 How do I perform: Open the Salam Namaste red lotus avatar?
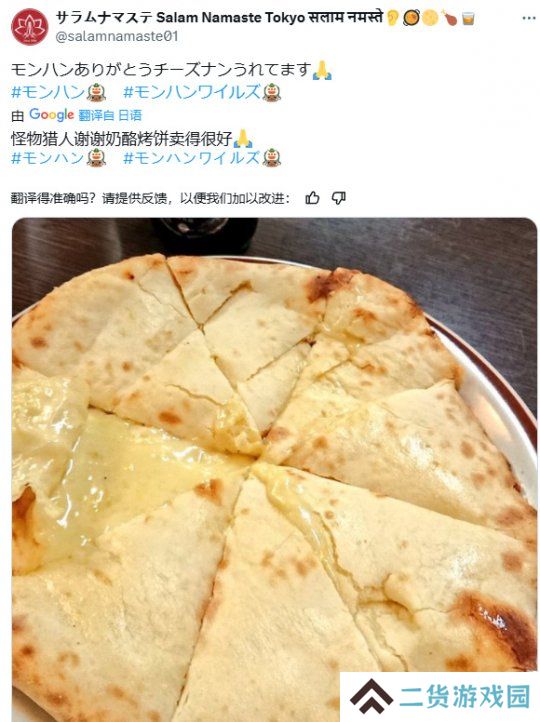29,27
